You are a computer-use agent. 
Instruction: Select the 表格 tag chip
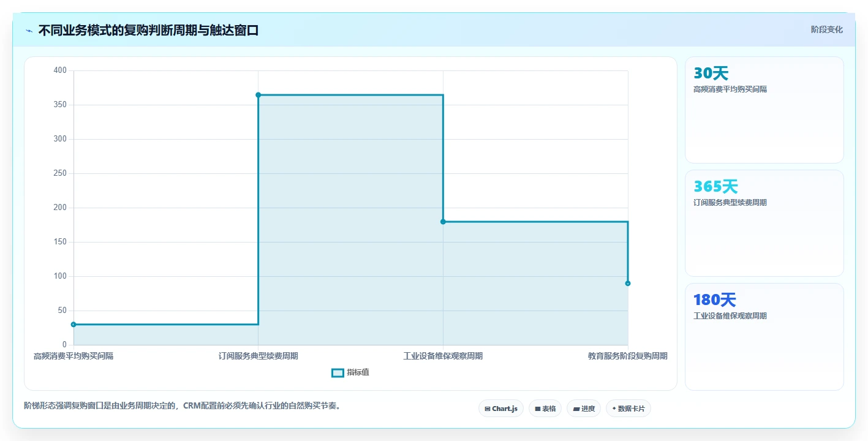[545, 409]
